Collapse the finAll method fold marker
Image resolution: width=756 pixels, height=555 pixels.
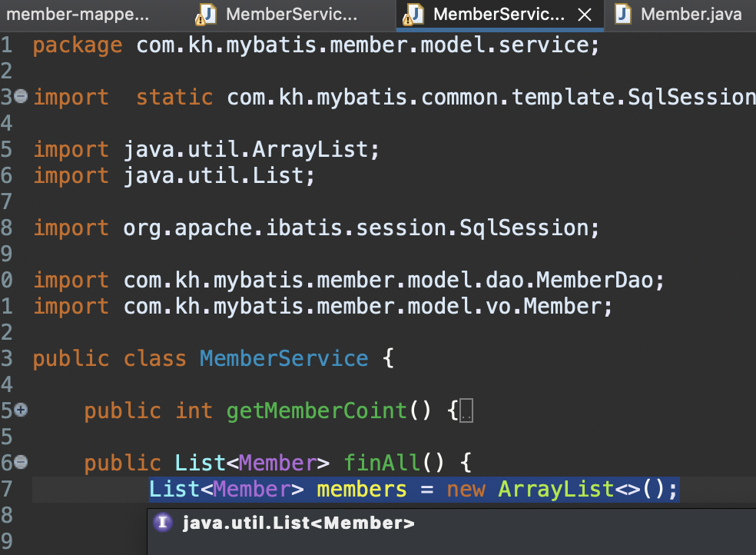point(21,462)
